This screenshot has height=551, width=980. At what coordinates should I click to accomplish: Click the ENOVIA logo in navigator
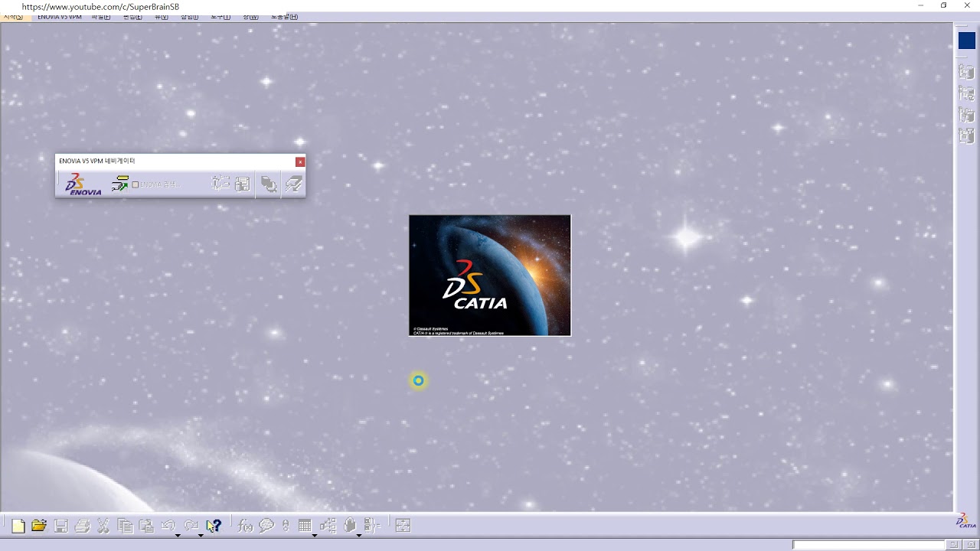[x=83, y=184]
